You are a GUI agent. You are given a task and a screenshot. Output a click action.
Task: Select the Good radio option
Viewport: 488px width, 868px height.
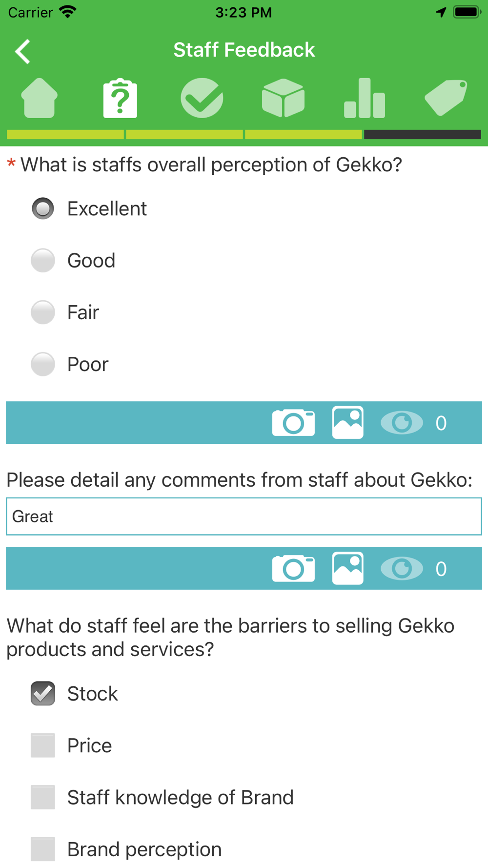tap(43, 261)
